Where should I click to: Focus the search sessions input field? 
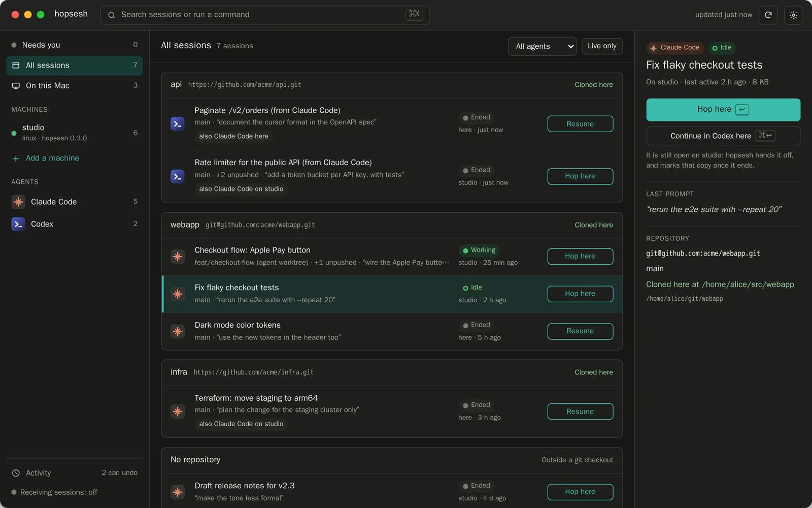click(x=265, y=15)
